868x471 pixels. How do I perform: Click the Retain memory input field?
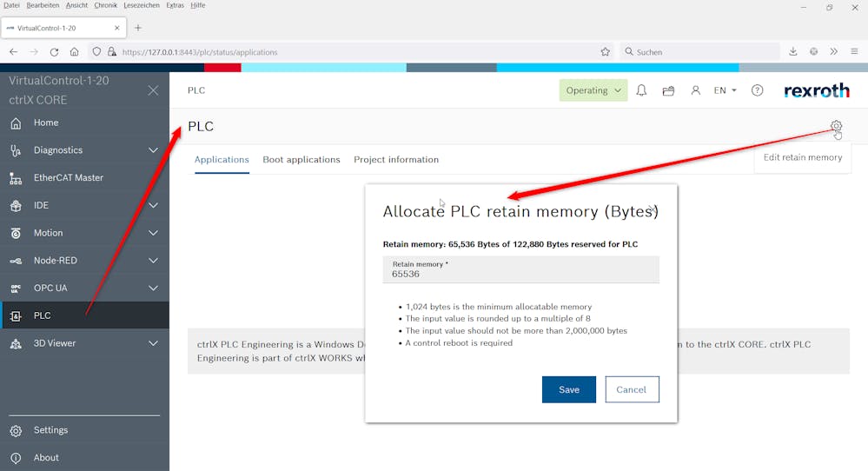click(x=520, y=274)
